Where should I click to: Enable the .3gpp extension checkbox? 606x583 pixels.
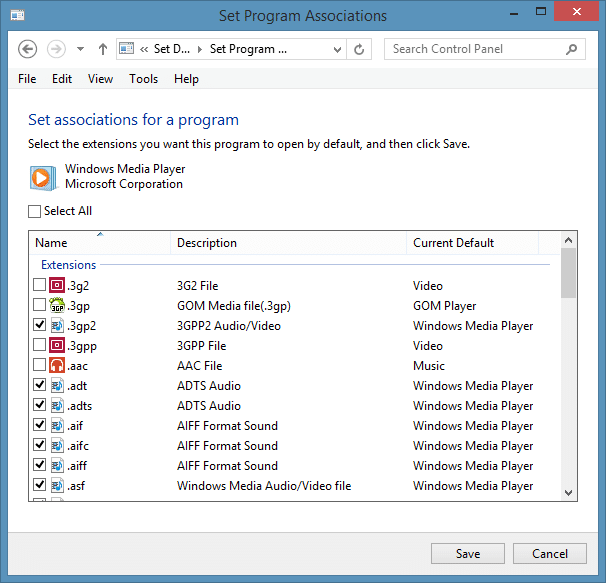point(39,344)
